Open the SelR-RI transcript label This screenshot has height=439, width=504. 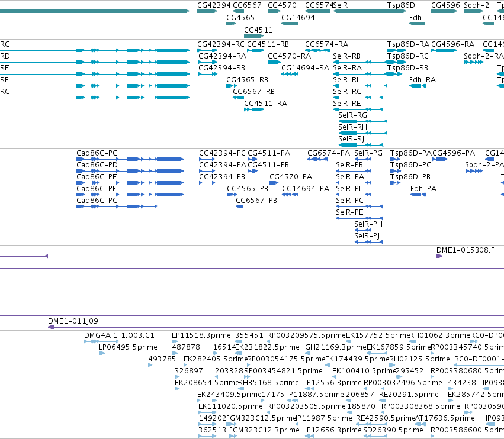point(345,80)
